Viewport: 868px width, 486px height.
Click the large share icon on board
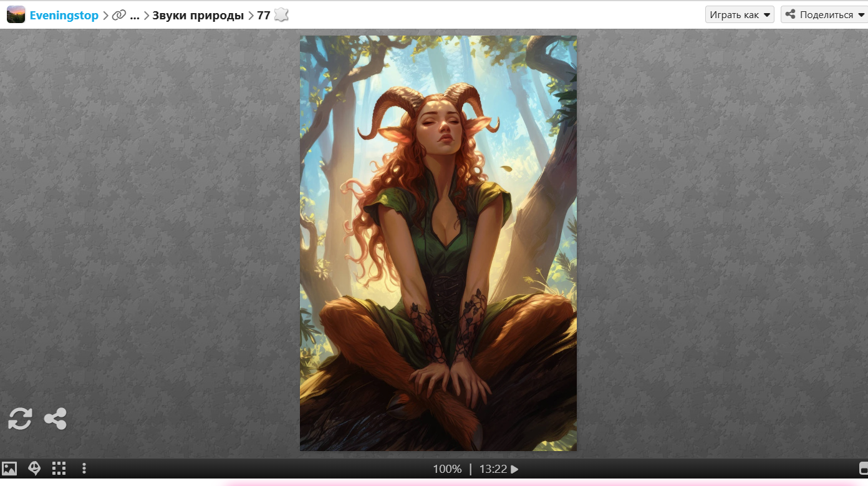click(55, 419)
